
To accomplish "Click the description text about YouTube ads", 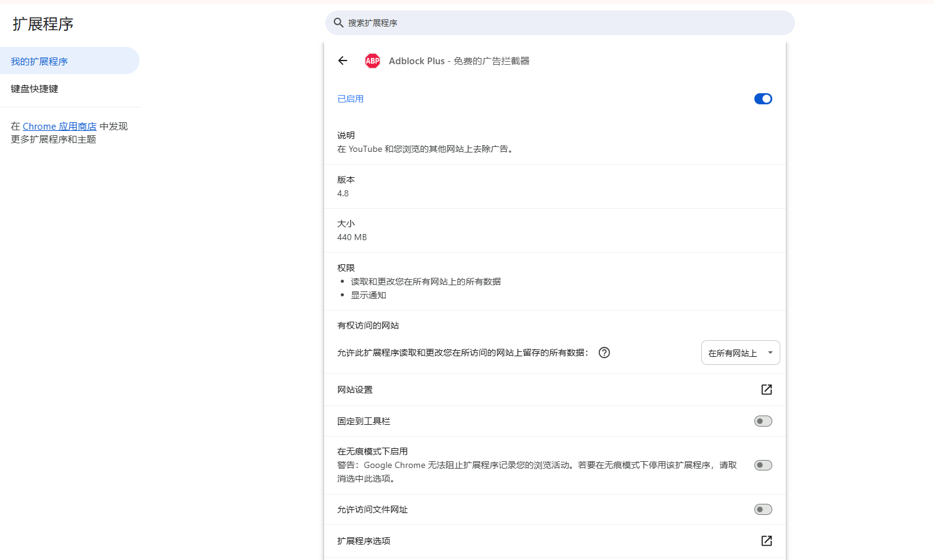I will 426,149.
